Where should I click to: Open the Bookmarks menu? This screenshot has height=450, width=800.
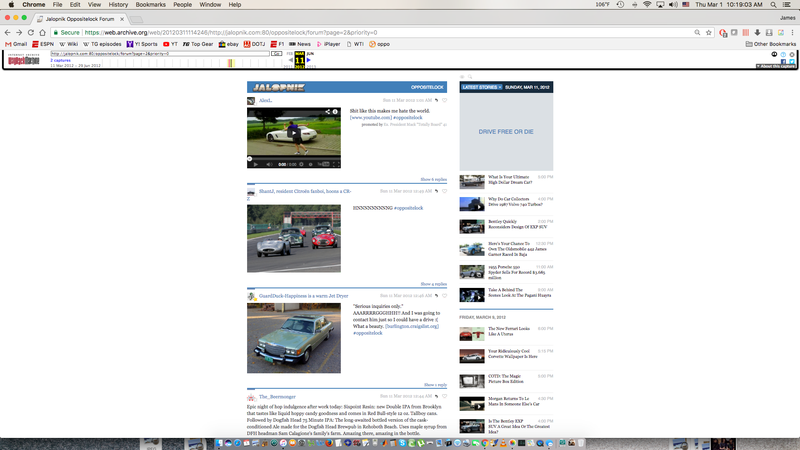click(151, 5)
